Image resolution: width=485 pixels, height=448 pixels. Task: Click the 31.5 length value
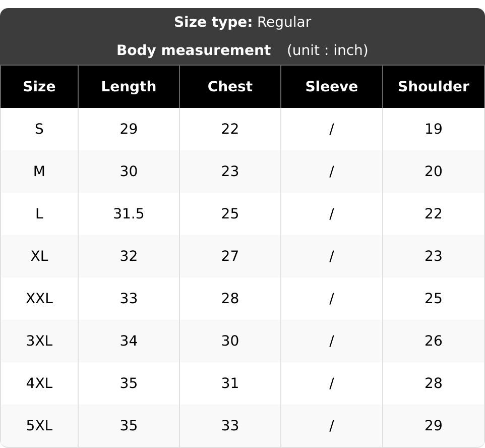129,213
